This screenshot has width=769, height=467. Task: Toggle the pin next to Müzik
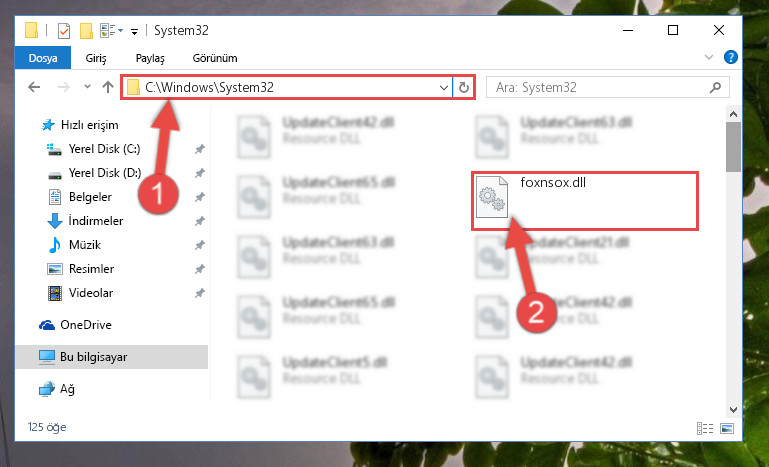[200, 245]
